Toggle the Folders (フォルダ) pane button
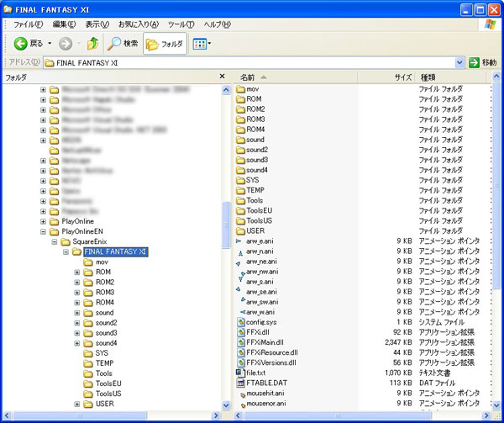The image size is (504, 423). click(165, 44)
